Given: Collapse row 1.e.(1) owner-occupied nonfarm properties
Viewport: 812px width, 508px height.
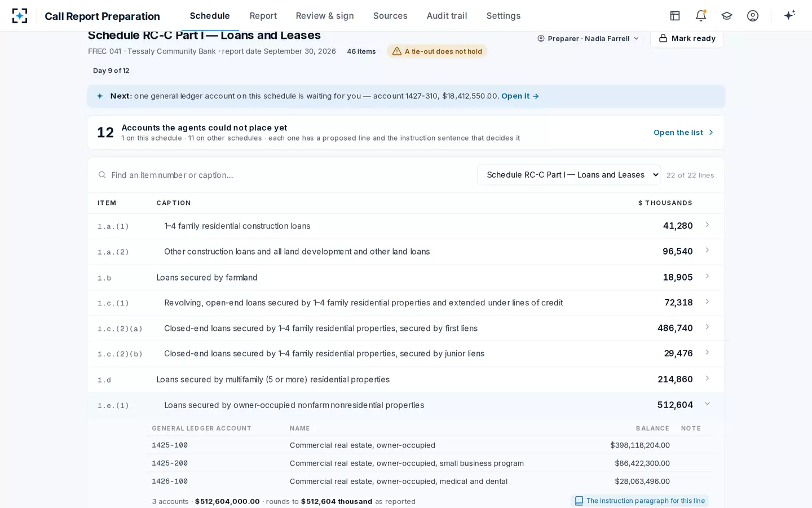Looking at the screenshot, I should (406, 405).
